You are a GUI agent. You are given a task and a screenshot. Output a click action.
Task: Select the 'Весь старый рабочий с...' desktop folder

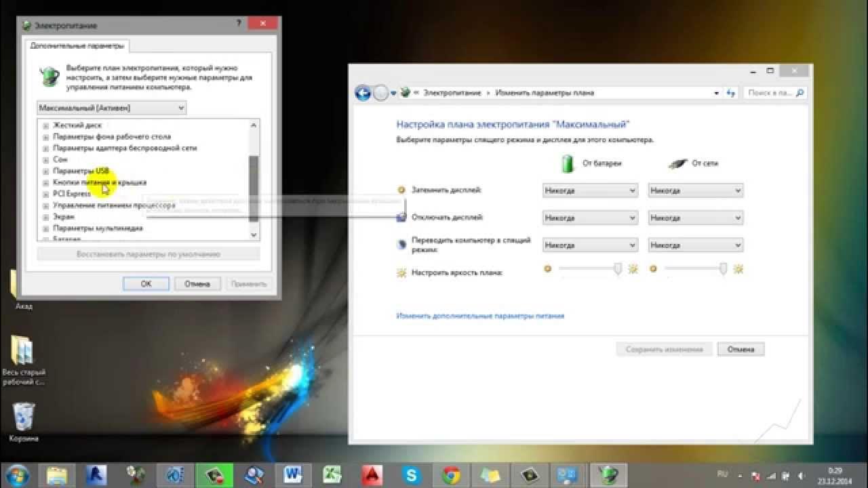click(24, 362)
